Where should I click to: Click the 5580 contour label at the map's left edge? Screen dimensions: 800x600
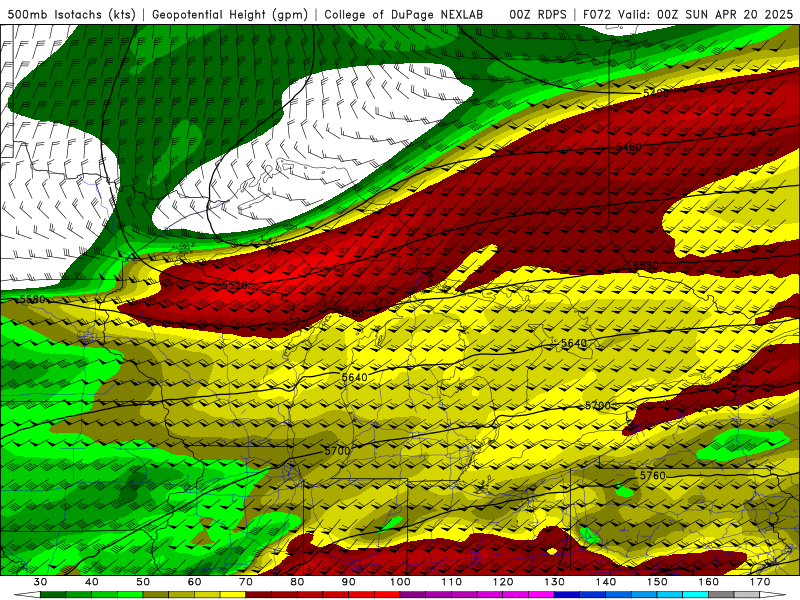(32, 299)
